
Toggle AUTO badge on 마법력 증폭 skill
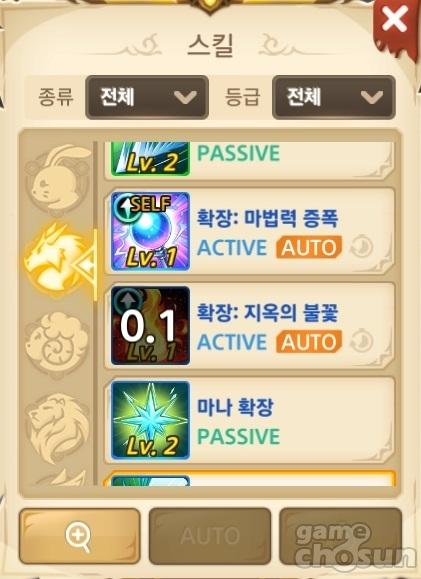[x=309, y=247]
